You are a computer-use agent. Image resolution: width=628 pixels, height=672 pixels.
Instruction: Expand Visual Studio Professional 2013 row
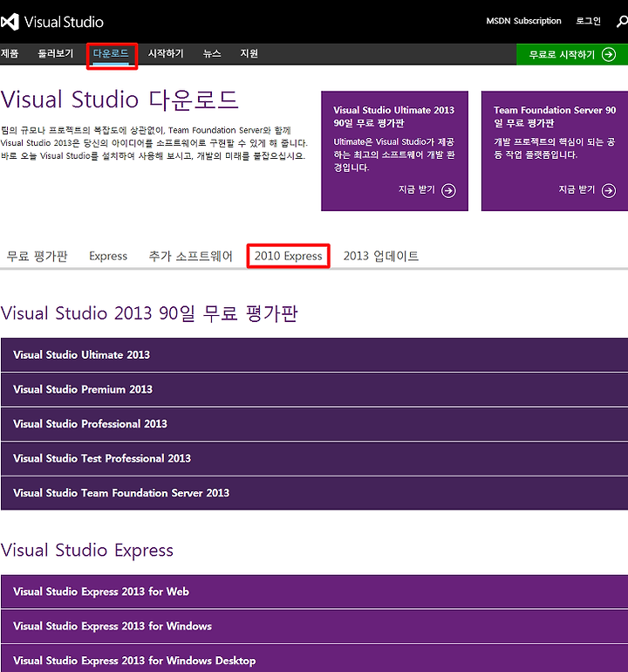(314, 424)
